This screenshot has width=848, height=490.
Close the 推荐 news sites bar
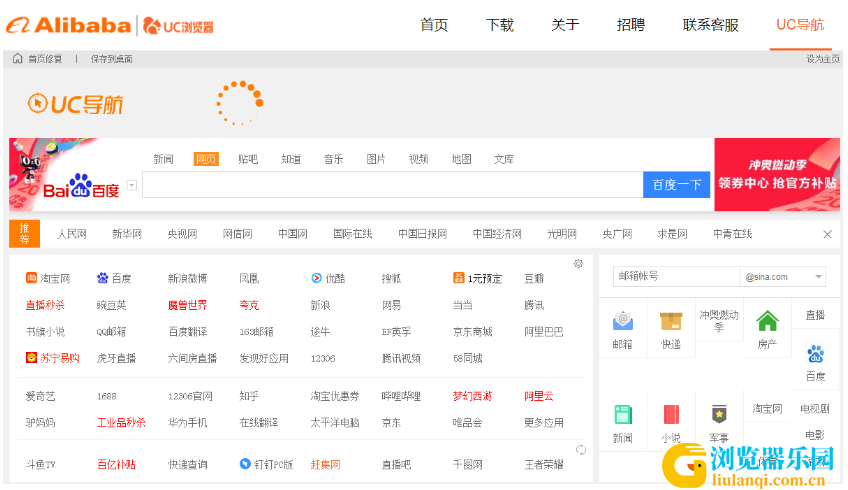coord(827,234)
